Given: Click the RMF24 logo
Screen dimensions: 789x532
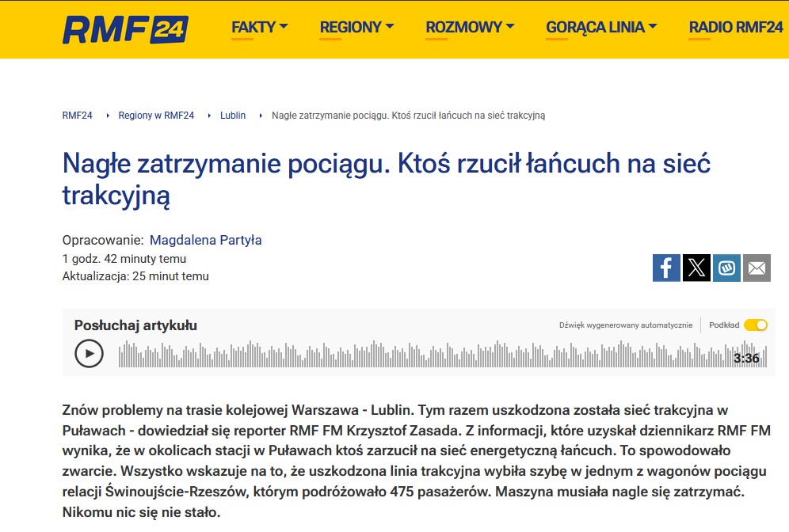Looking at the screenshot, I should pos(125,28).
